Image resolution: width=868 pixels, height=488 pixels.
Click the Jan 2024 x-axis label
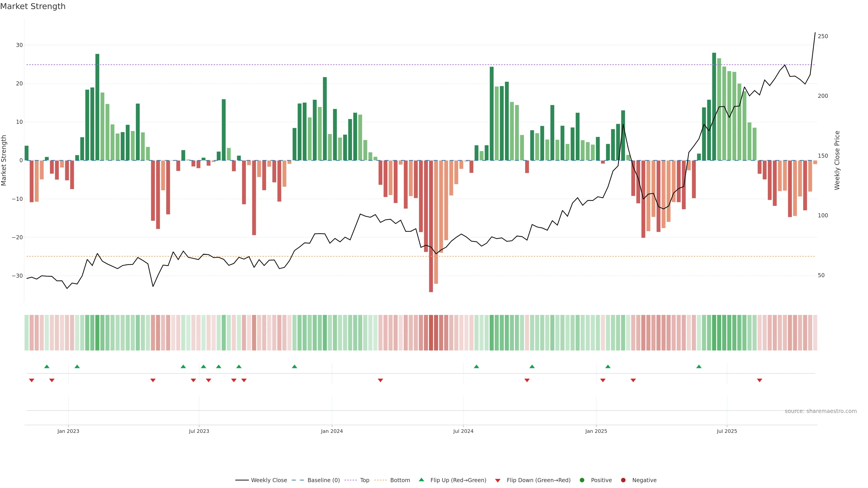click(332, 431)
